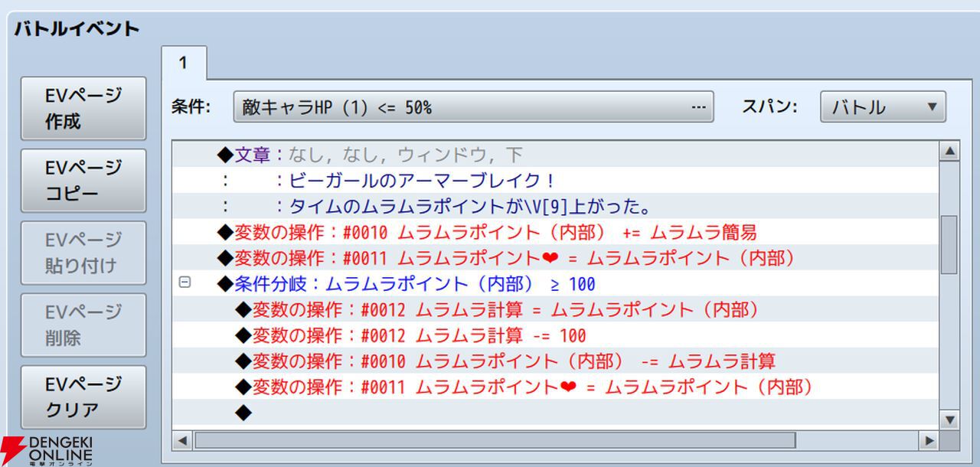This screenshot has width=980, height=467.
Task: Click the vertical scrollbar down arrow
Action: [x=949, y=420]
